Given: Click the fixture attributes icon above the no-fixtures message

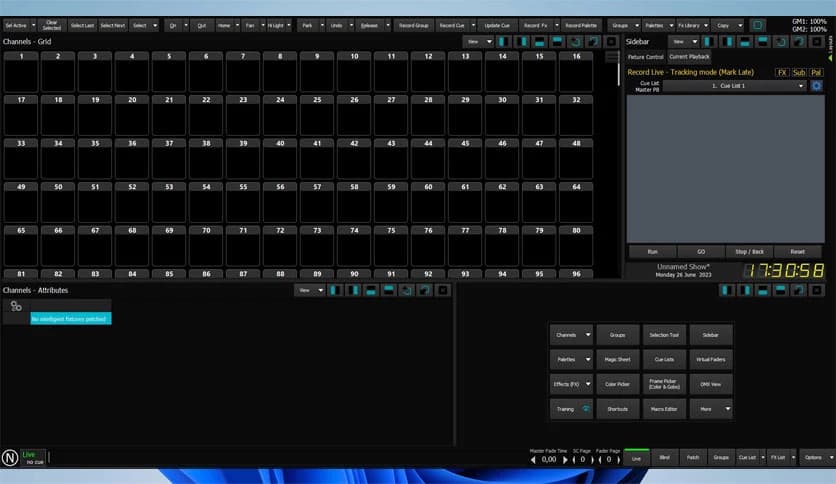Looking at the screenshot, I should click(16, 306).
